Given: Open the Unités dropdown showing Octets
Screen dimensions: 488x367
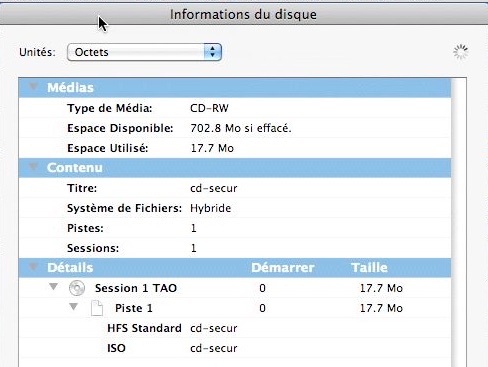Looking at the screenshot, I should click(x=144, y=52).
